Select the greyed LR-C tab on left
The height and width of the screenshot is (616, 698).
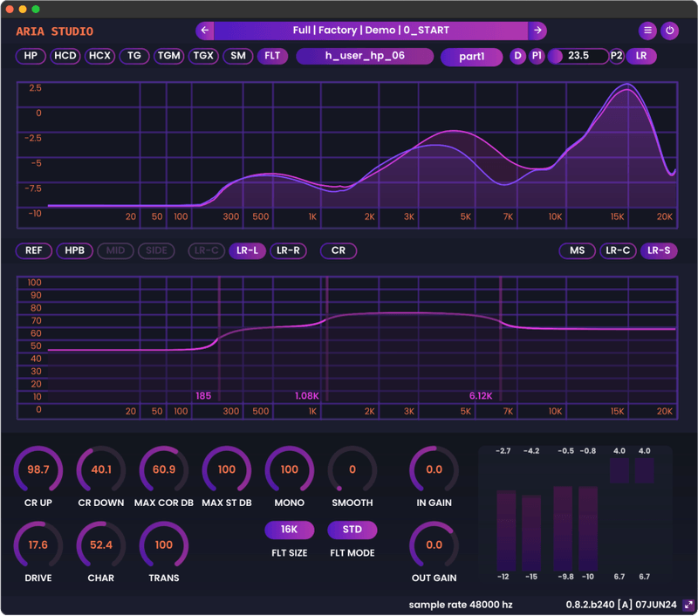pos(207,250)
